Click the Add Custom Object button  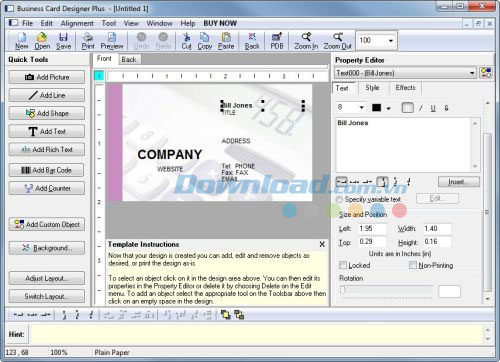coord(47,224)
